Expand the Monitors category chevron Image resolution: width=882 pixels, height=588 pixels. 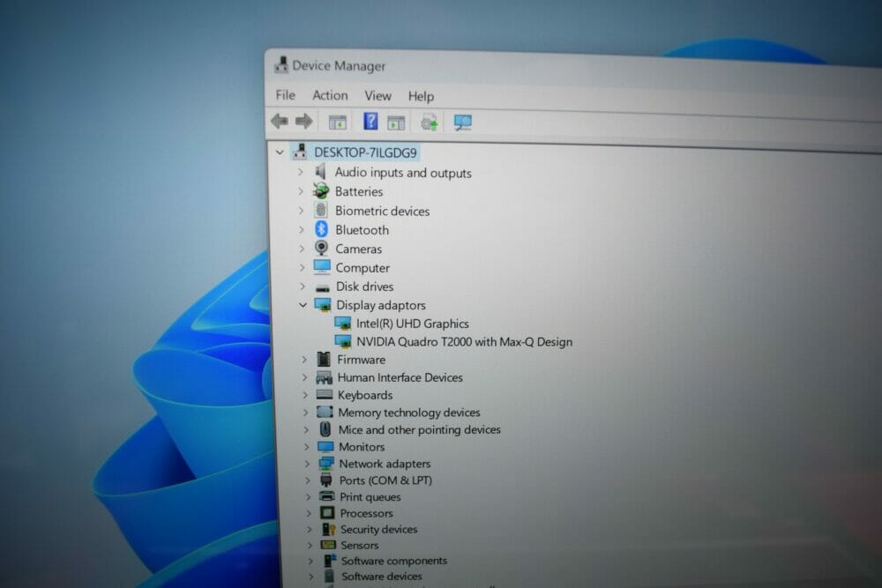click(x=307, y=447)
